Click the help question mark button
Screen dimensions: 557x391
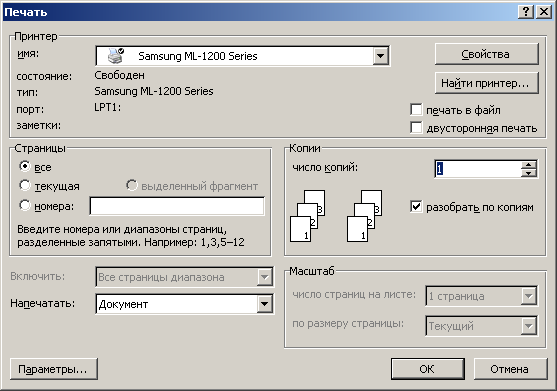526,12
